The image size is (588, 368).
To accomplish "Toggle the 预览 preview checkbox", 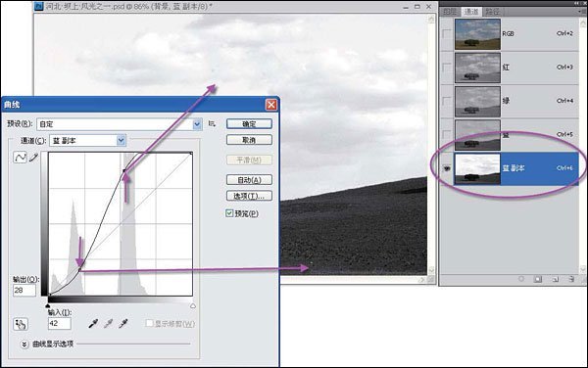I will coord(229,213).
